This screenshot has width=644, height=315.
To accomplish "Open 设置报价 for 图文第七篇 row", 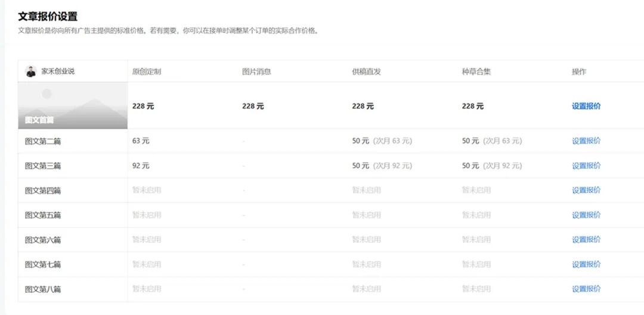I will [x=586, y=264].
